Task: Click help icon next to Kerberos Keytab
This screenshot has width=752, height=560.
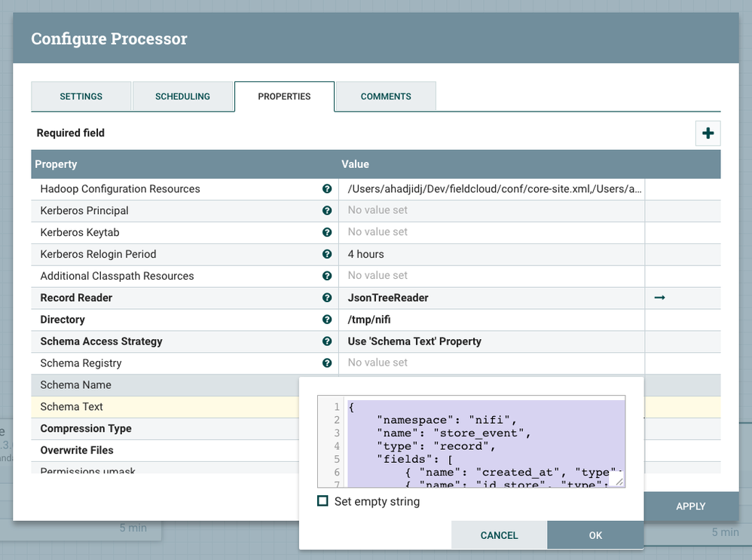Action: tap(327, 232)
